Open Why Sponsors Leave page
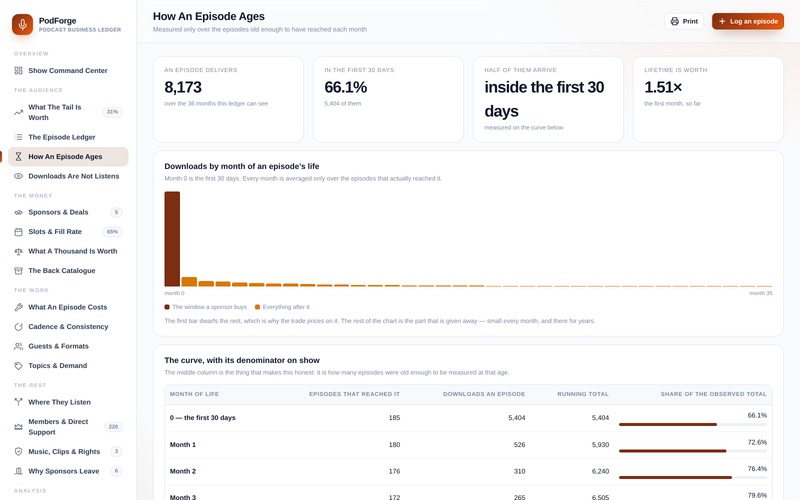The image size is (800, 500). coord(68,471)
